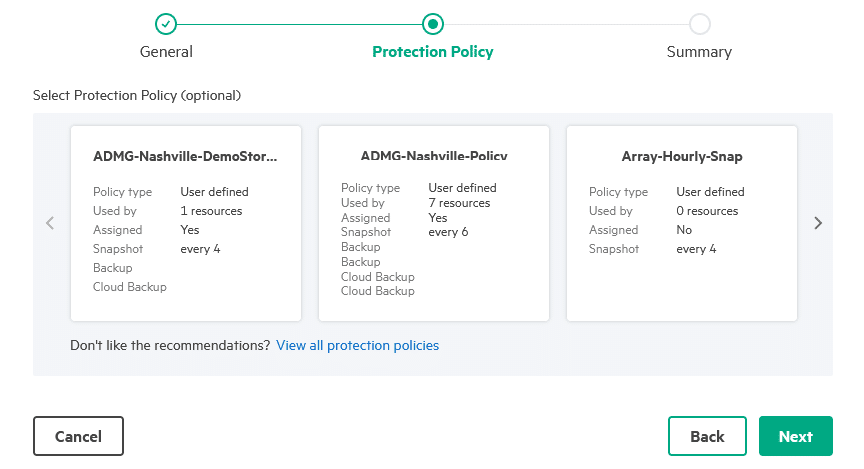The image size is (864, 469).
Task: Click 'every 4' snapshot value in Array-Hourly-Snap
Action: pyautogui.click(x=696, y=249)
